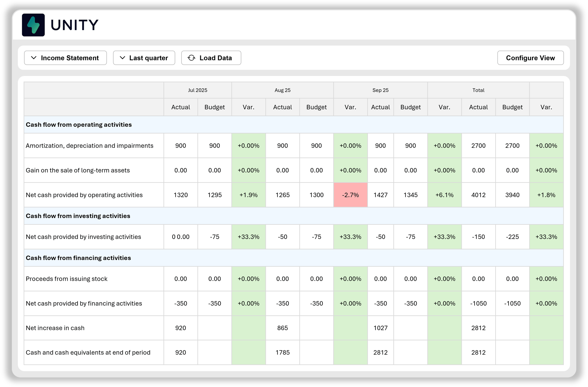Viewport: 588px width, 387px height.
Task: Click the red -2.7% variance cell
Action: (350, 195)
